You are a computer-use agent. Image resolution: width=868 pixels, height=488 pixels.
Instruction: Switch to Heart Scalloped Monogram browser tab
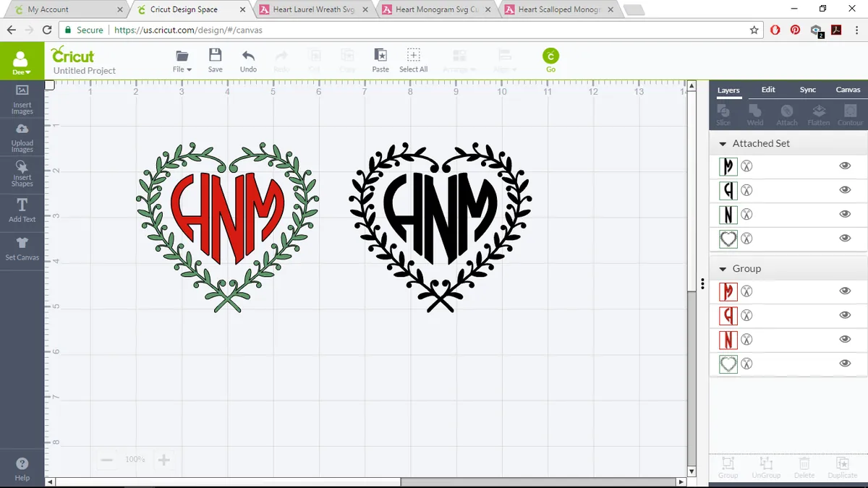[559, 9]
